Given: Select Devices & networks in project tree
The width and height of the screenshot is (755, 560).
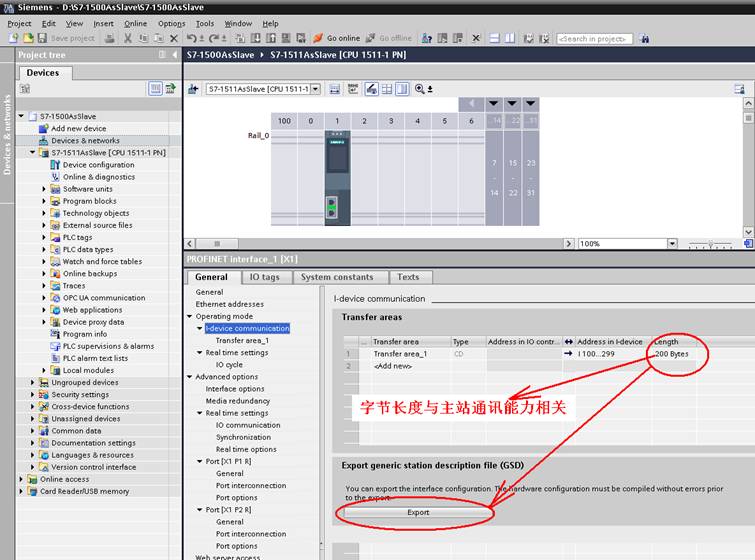Looking at the screenshot, I should (x=85, y=141).
